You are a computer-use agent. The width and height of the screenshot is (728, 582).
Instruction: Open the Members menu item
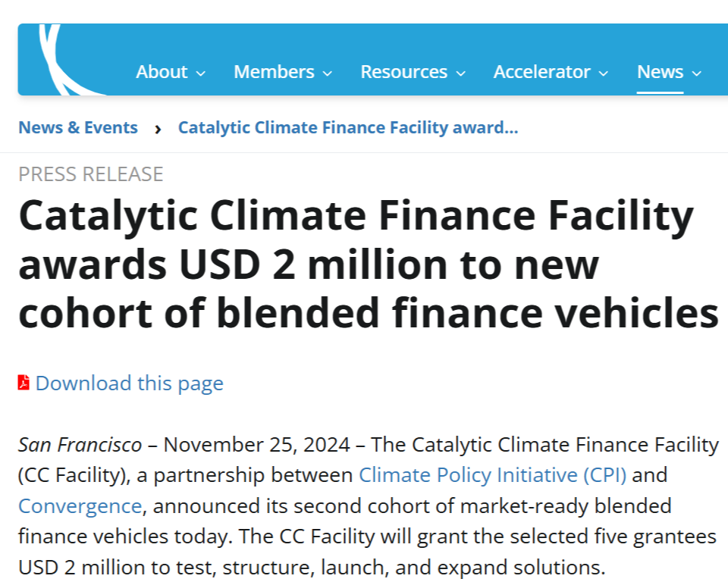(274, 72)
